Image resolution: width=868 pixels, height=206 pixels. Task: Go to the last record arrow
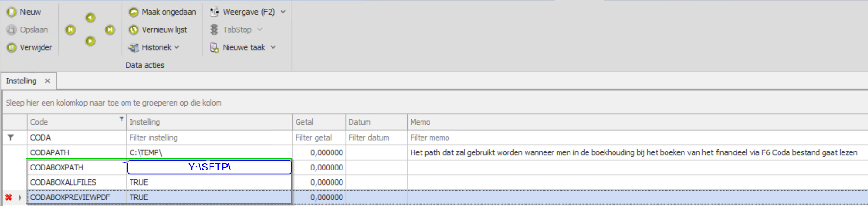110,30
